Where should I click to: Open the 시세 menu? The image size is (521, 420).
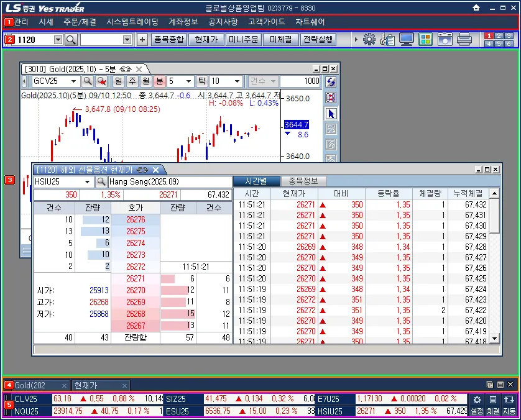click(x=46, y=22)
